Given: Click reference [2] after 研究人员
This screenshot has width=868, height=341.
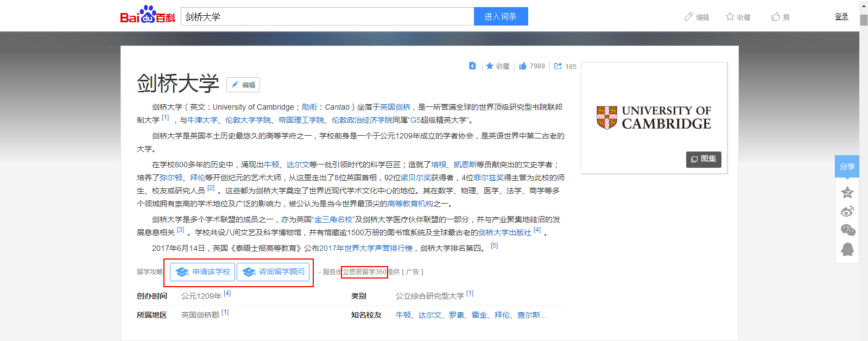Looking at the screenshot, I should tap(211, 188).
